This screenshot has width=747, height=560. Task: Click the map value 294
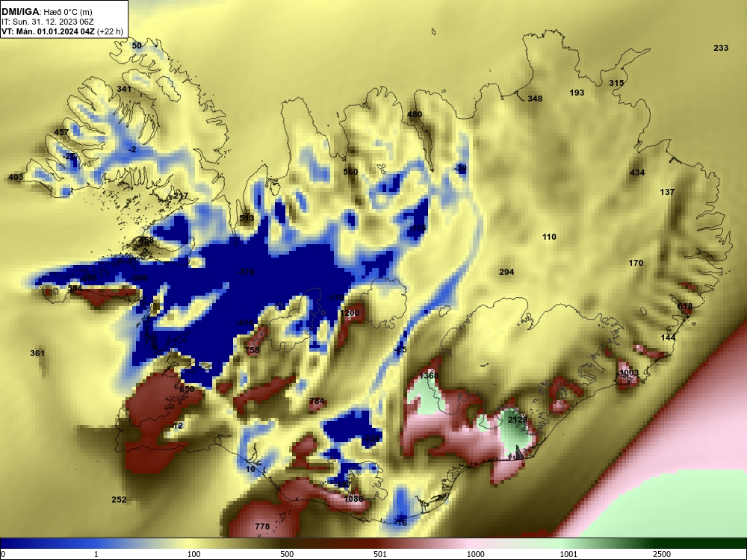(506, 272)
